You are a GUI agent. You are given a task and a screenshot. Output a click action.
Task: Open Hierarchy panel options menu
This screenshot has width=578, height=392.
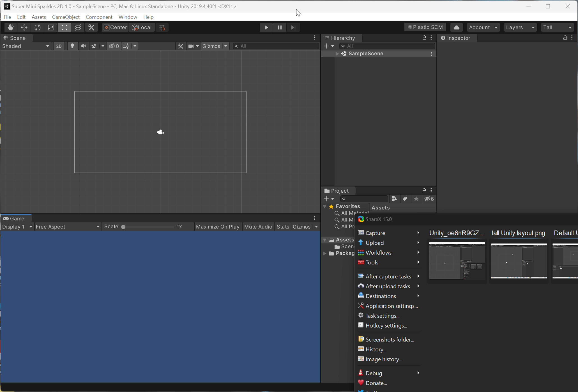431,38
